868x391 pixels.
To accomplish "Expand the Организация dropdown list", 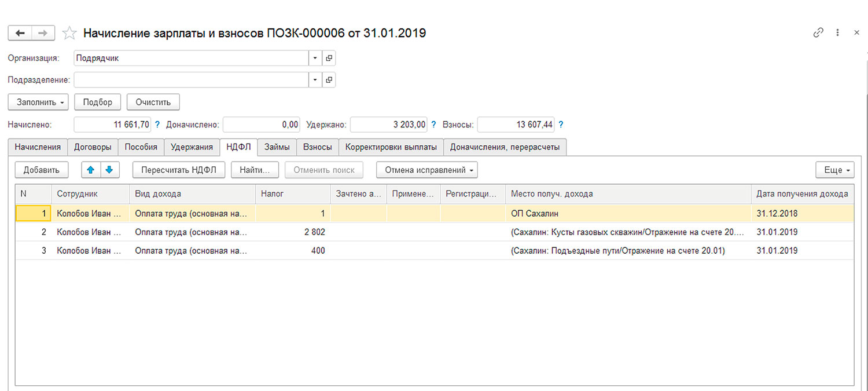I will point(315,58).
